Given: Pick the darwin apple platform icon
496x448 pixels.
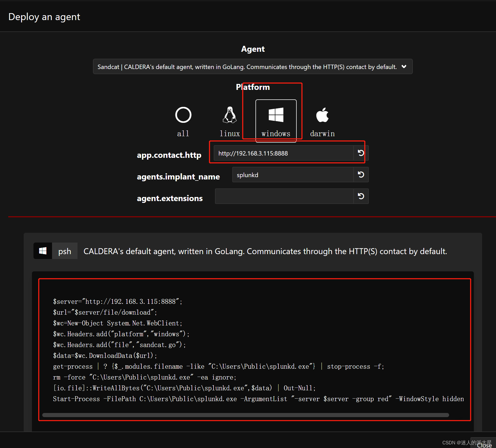Looking at the screenshot, I should click(322, 115).
